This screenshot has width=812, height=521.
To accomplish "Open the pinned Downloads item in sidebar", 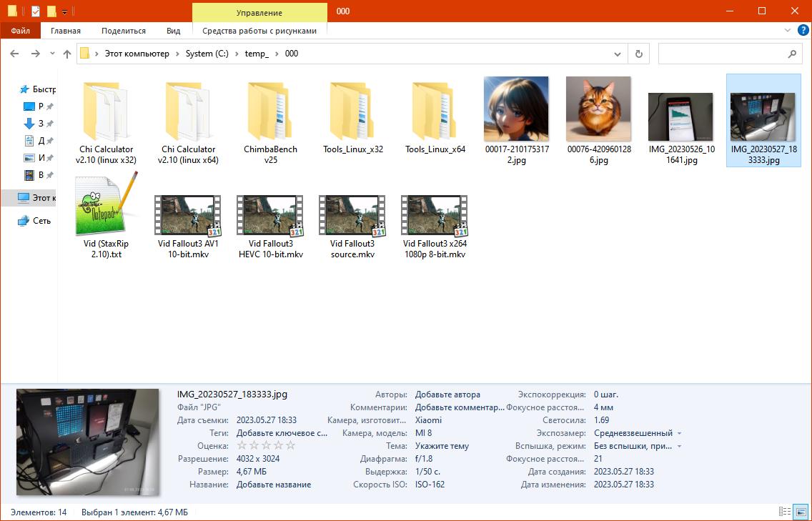I will pos(37,123).
